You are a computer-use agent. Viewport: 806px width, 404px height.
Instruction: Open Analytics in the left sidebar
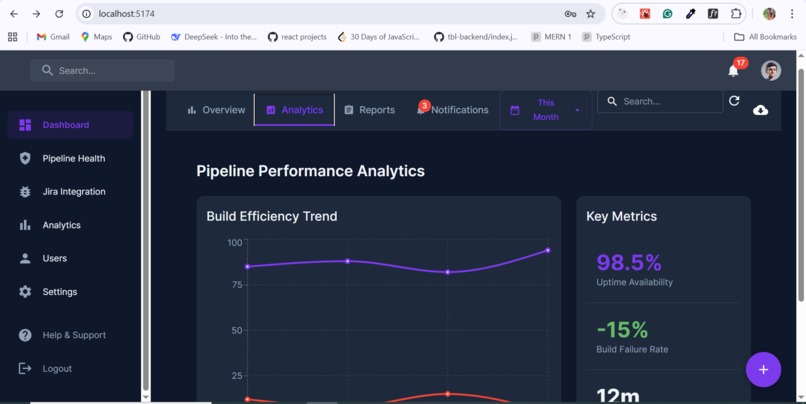point(70,225)
